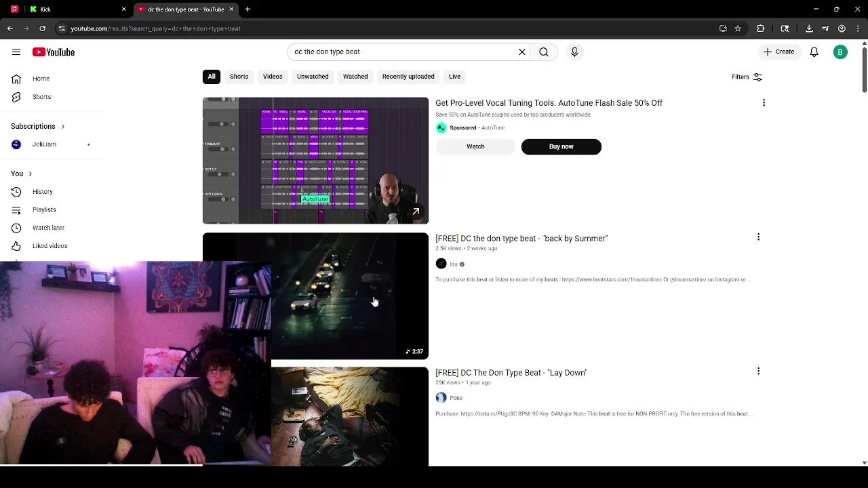Open the account avatar B menu

840,52
